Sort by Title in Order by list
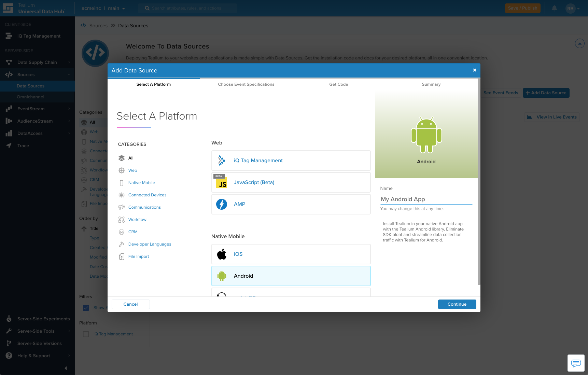The width and height of the screenshot is (588, 375). click(x=94, y=228)
